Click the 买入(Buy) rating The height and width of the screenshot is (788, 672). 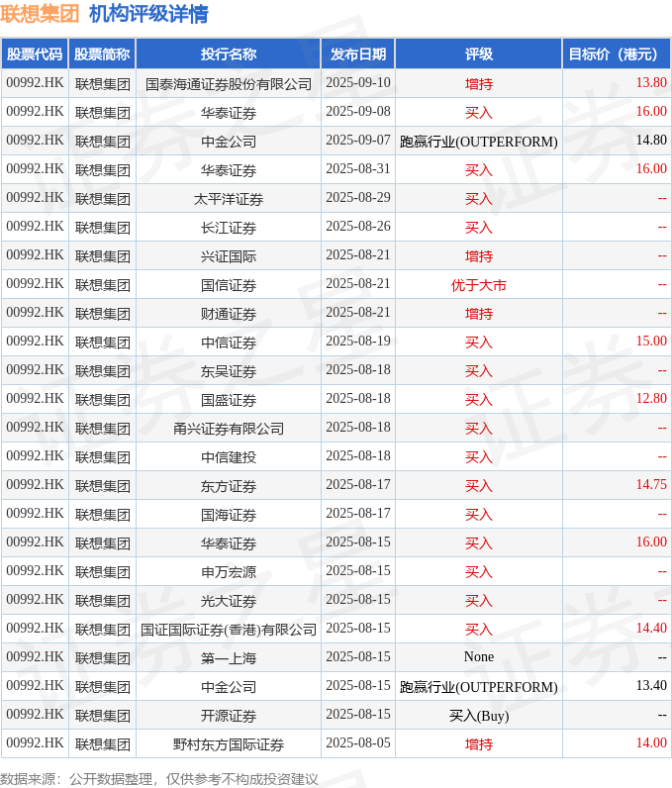479,716
